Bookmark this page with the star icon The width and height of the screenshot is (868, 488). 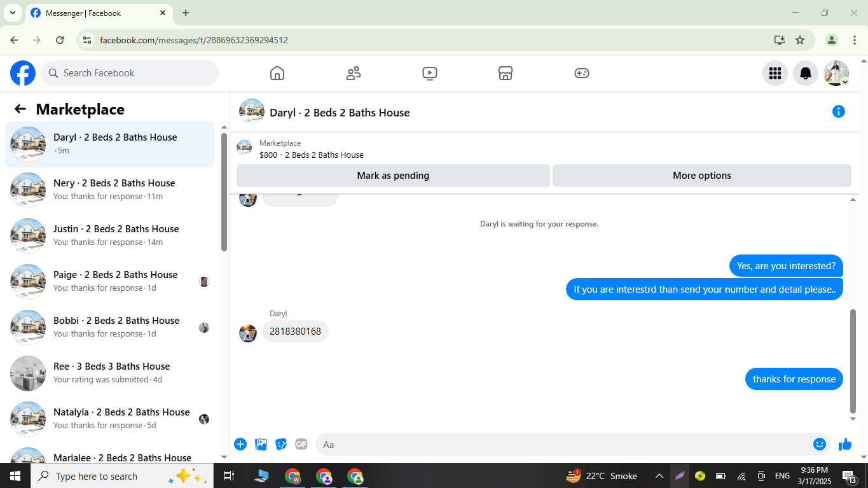pyautogui.click(x=800, y=40)
